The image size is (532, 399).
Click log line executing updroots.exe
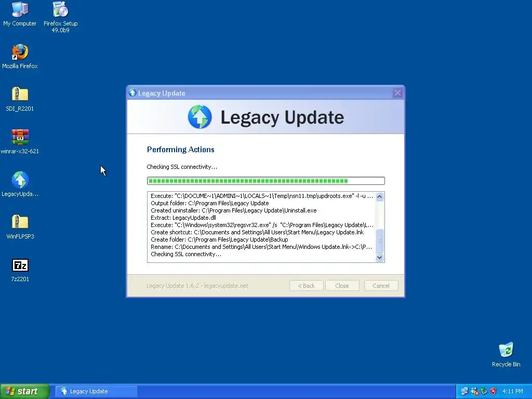[262, 196]
